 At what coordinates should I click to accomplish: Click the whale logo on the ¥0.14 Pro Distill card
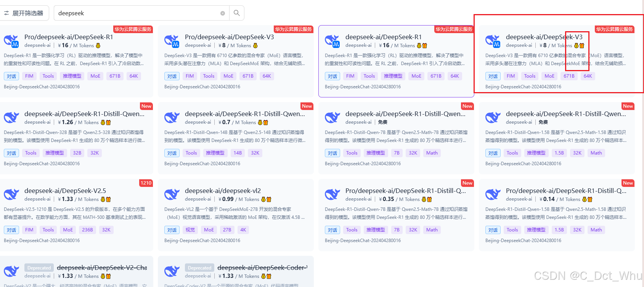pos(493,195)
